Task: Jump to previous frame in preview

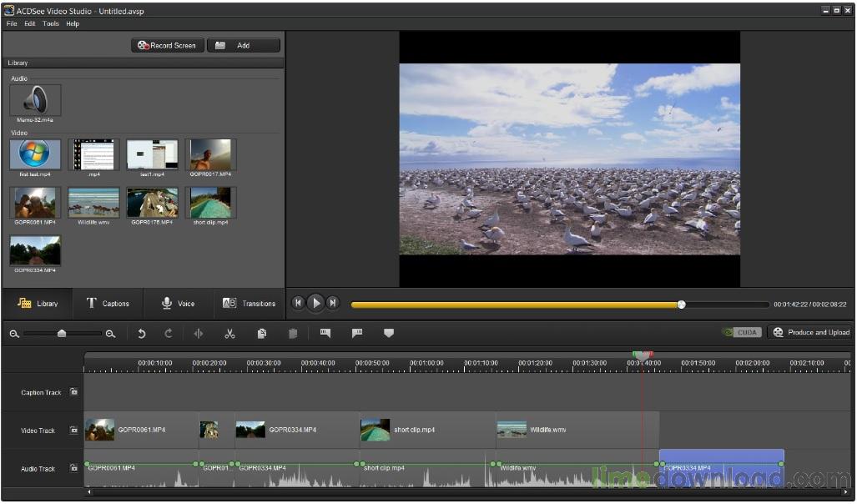Action: click(298, 303)
